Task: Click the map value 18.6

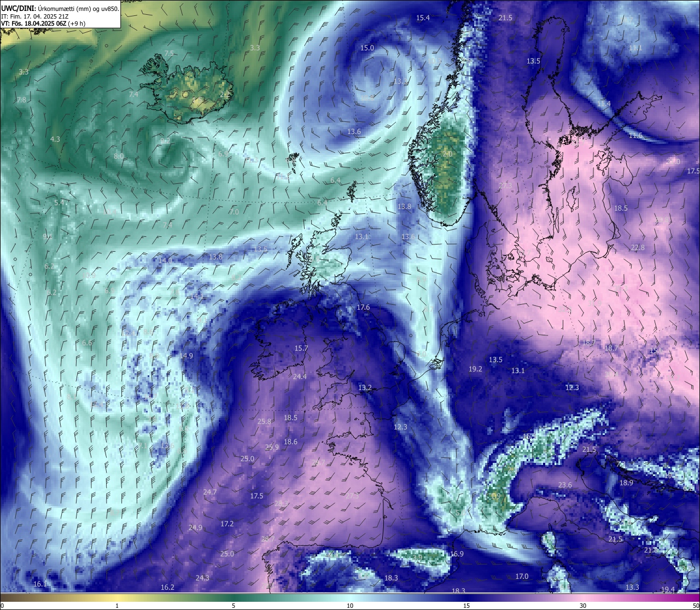Action: 290,442
